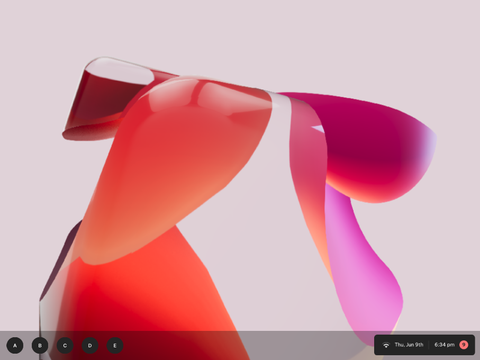
Task: Open the Wi-Fi status icon in the tray
Action: pos(386,345)
